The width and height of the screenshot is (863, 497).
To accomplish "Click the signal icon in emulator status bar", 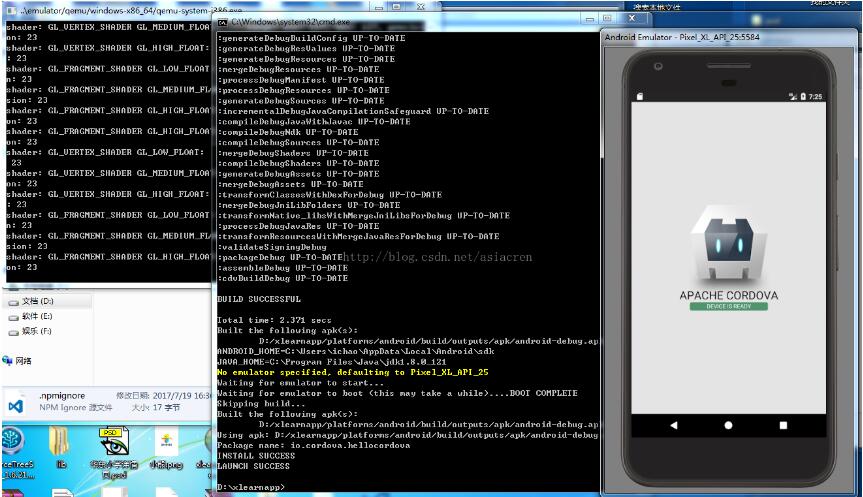I will (x=793, y=96).
